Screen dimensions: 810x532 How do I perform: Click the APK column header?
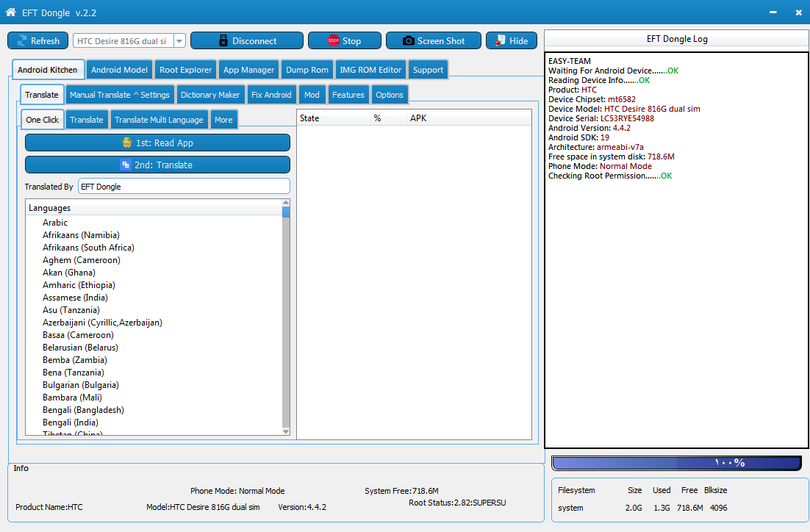pyautogui.click(x=468, y=118)
